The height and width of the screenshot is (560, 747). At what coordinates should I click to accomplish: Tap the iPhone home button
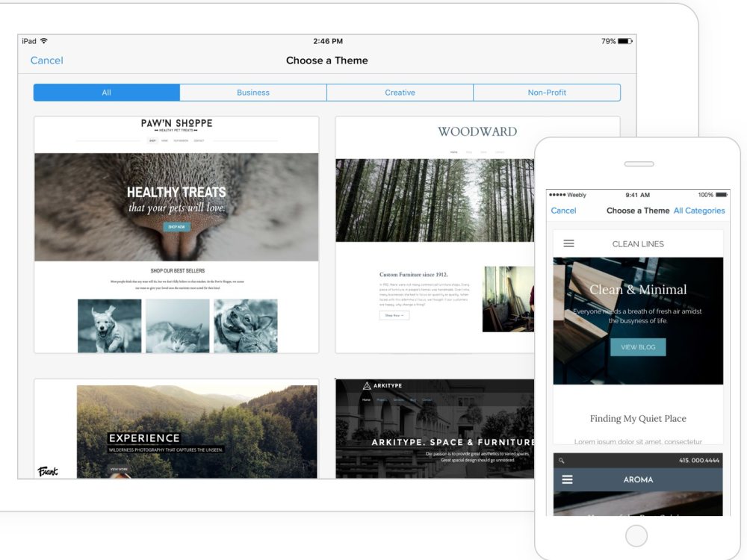click(x=636, y=536)
